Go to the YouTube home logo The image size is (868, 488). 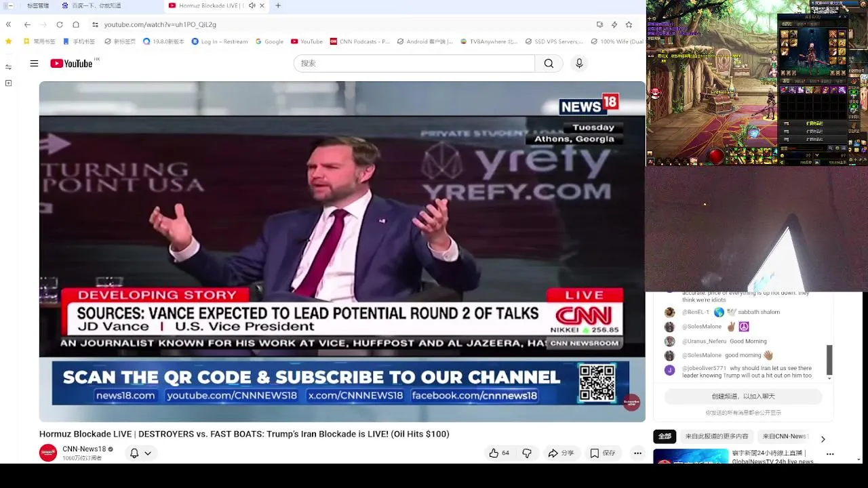71,63
